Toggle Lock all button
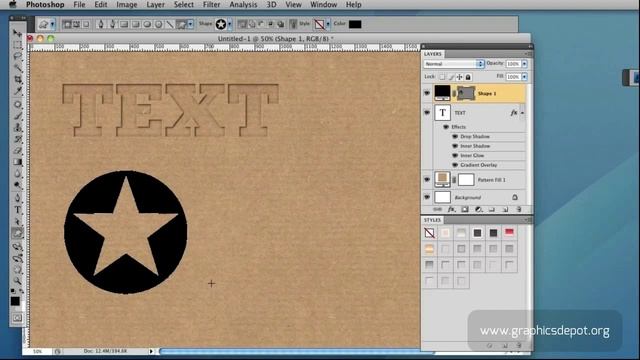Viewport: 640px width, 360px height. tap(468, 77)
